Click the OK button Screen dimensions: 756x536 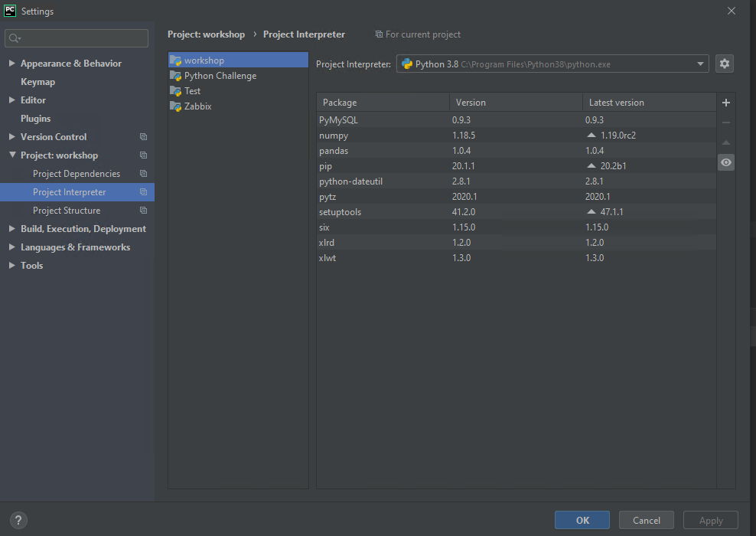point(582,520)
